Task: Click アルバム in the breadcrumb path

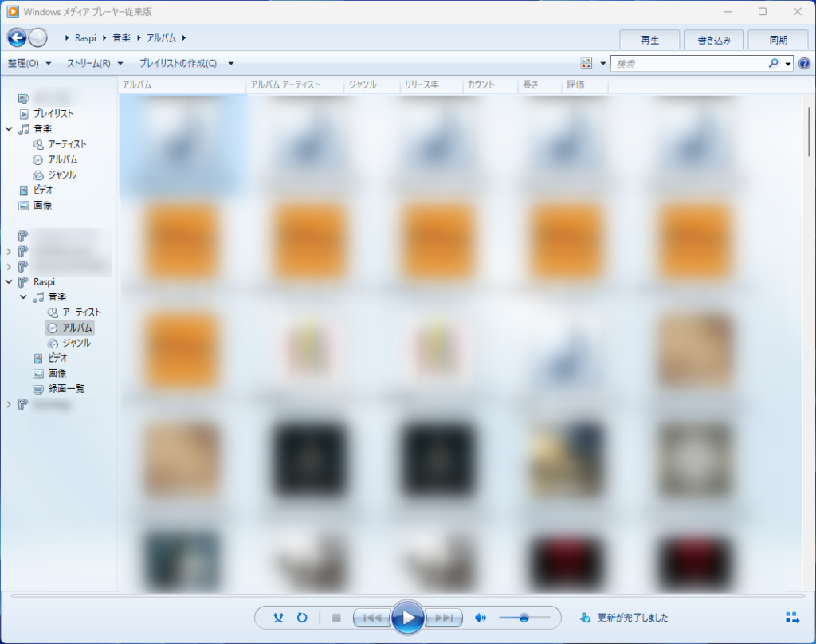Action: [161, 38]
